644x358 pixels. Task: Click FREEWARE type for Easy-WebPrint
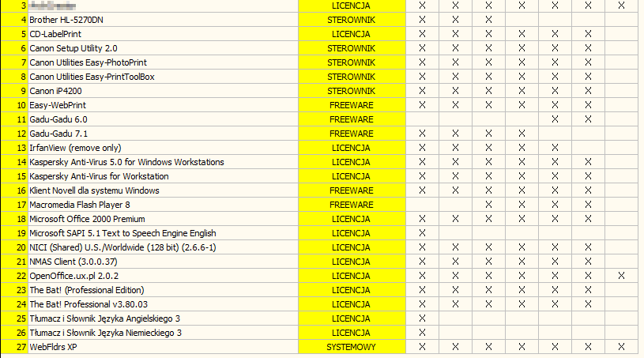click(352, 105)
